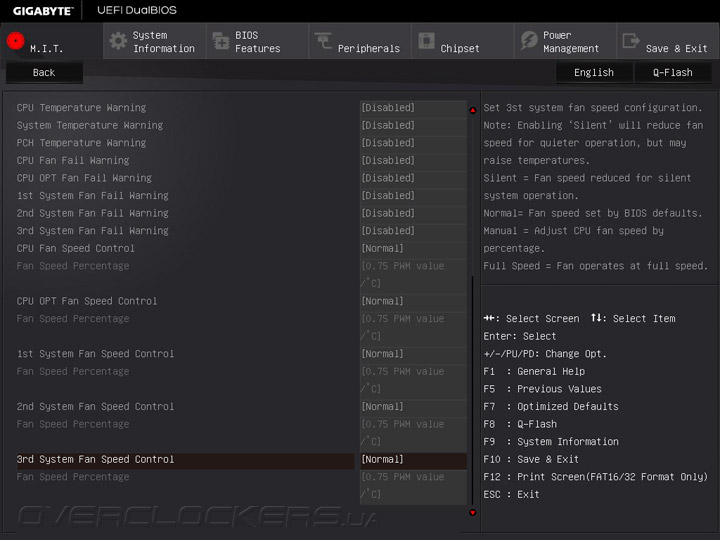This screenshot has height=540, width=720.
Task: Click the Save & Exit arrow icon
Action: pos(631,41)
